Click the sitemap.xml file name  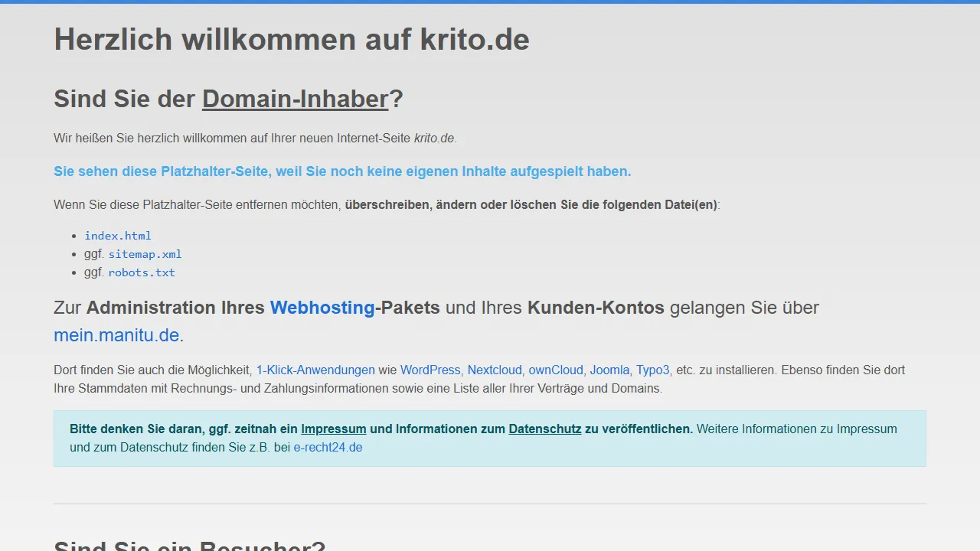point(145,254)
